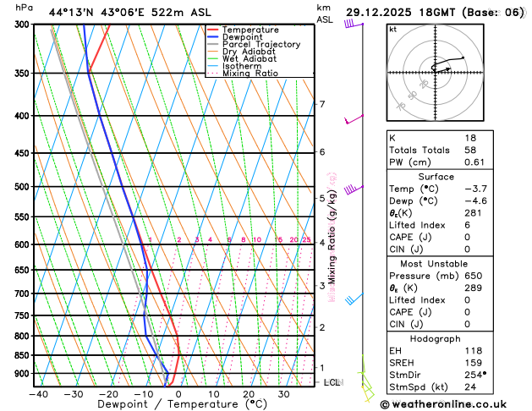The width and height of the screenshot is (532, 411).
Task: Click the Isotherm legend label
Action: 242,66
